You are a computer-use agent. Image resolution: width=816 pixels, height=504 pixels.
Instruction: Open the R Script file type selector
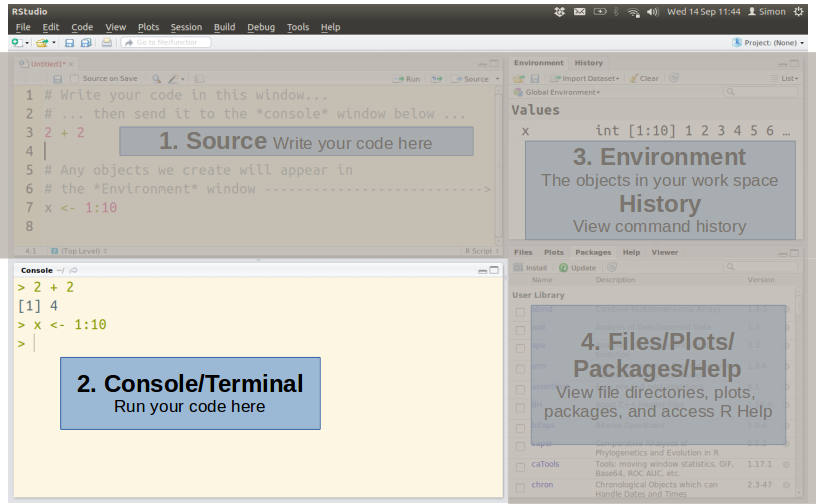[482, 251]
